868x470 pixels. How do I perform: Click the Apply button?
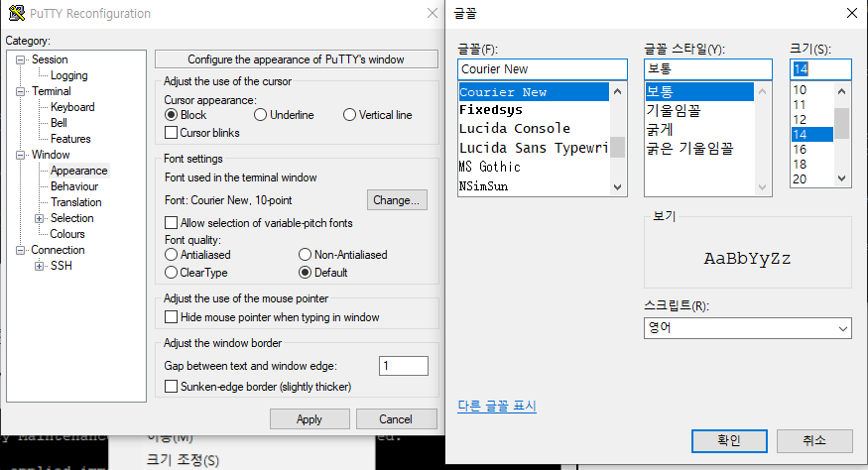pos(310,419)
